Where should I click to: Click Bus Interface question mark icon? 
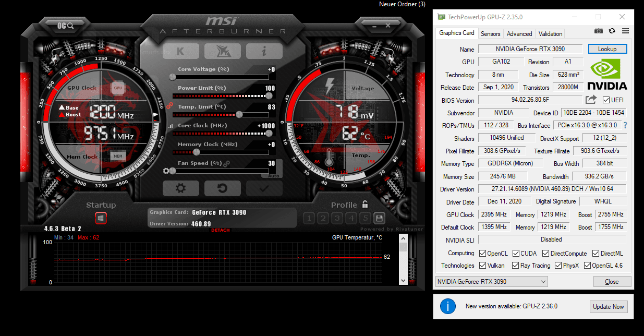(x=625, y=125)
